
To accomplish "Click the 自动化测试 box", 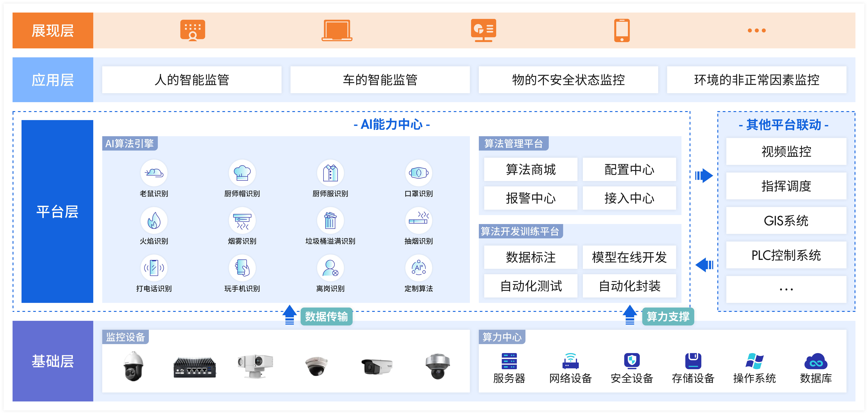I will tap(531, 286).
